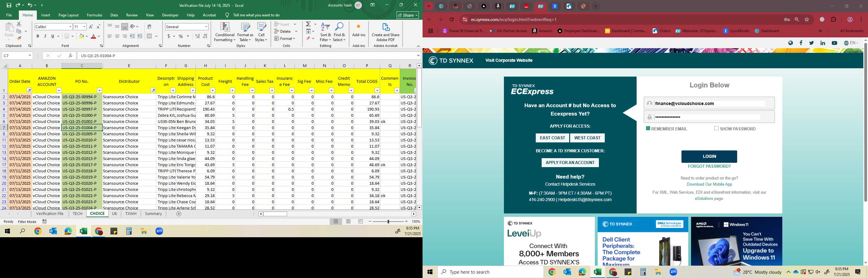Click Sort & Filter in Editing group
The image size is (868, 278).
point(325,32)
